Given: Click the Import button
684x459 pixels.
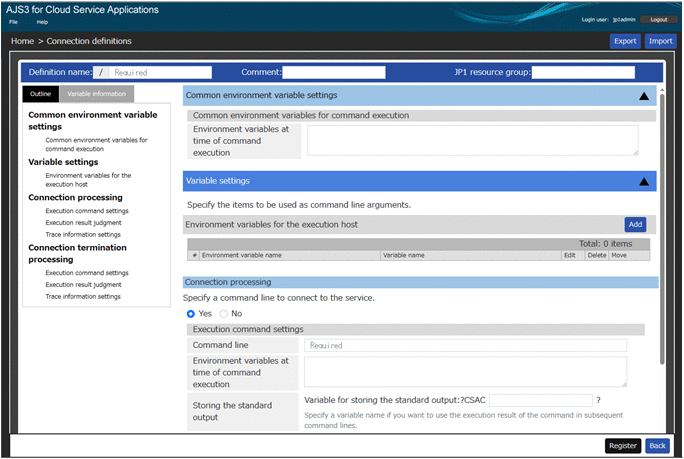Looking at the screenshot, I should [659, 41].
